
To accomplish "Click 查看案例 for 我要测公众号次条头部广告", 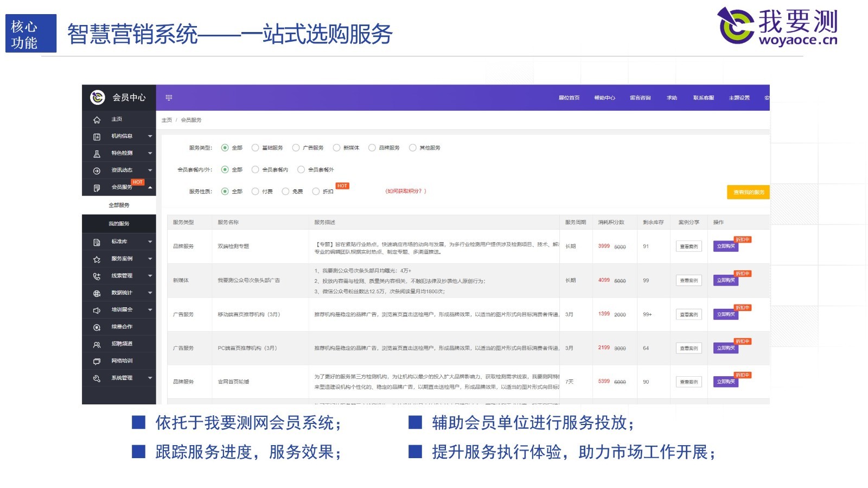I will (x=689, y=281).
